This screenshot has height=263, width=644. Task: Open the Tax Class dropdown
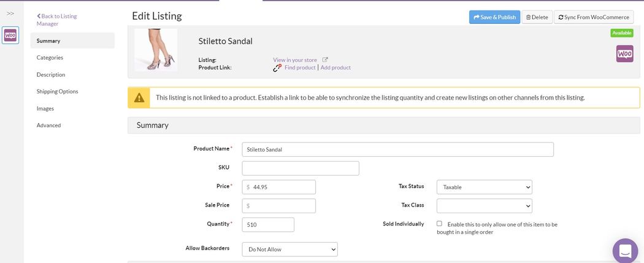click(484, 205)
